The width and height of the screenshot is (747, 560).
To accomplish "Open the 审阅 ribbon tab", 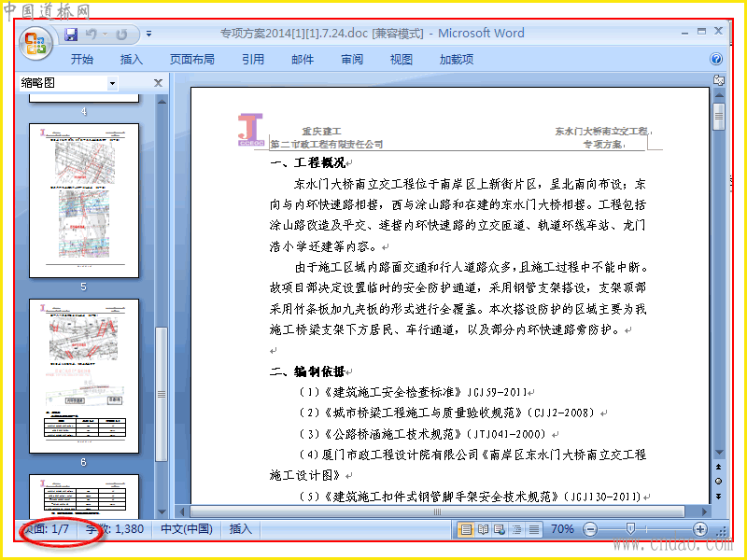I will point(352,59).
